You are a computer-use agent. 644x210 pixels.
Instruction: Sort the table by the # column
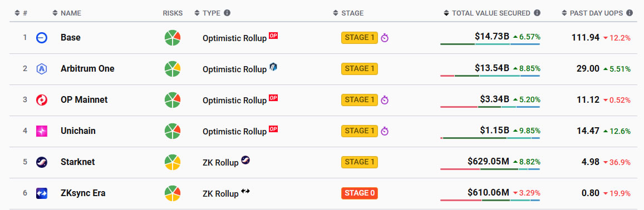coord(21,13)
